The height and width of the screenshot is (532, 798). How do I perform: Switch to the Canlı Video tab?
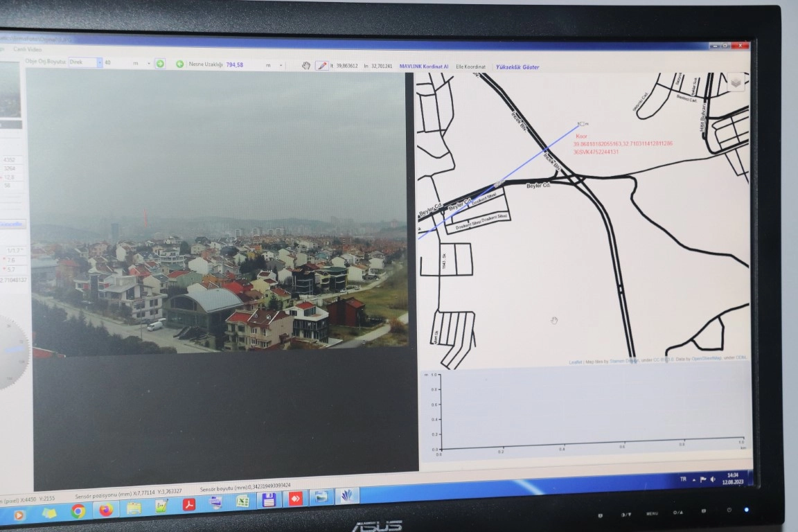coord(28,50)
